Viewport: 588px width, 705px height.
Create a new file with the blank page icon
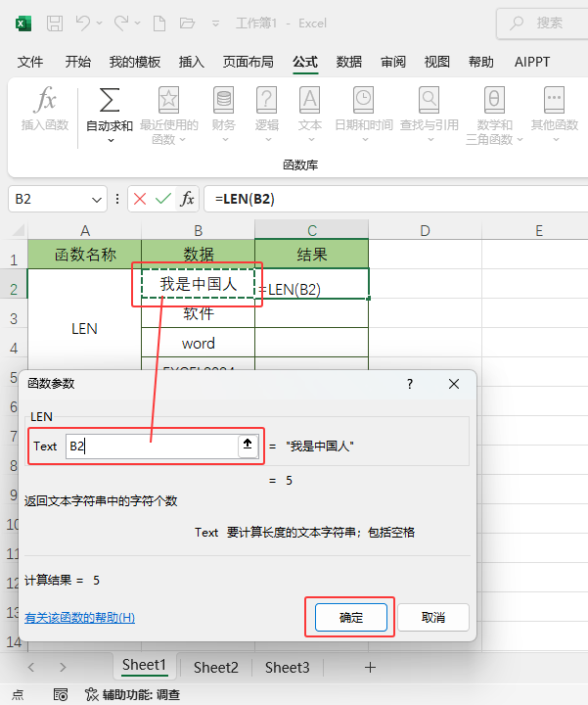(x=159, y=23)
